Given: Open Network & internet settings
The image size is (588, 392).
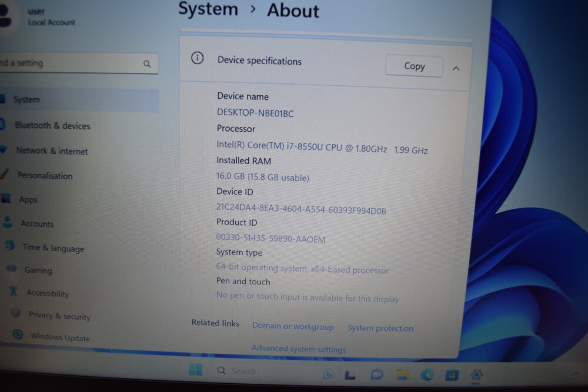Looking at the screenshot, I should point(52,150).
